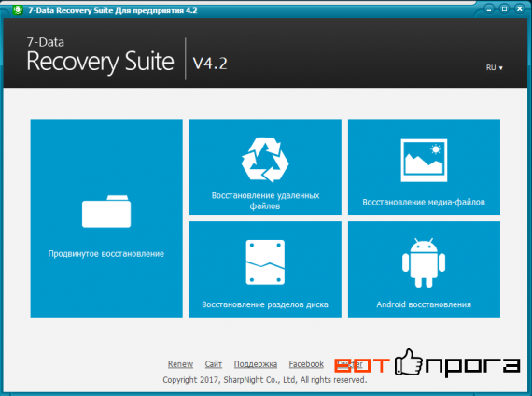Click the Android восстановления label
532x396 pixels.
[x=424, y=304]
